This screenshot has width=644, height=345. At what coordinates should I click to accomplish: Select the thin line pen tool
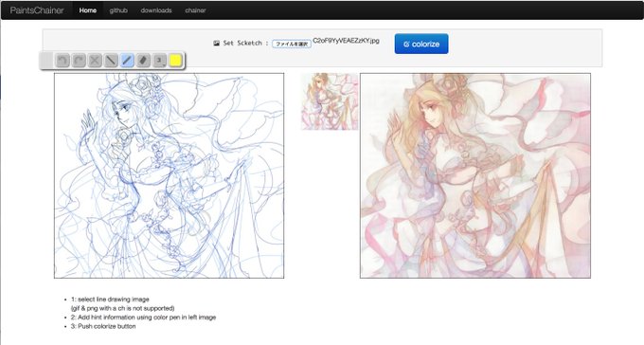click(x=111, y=61)
